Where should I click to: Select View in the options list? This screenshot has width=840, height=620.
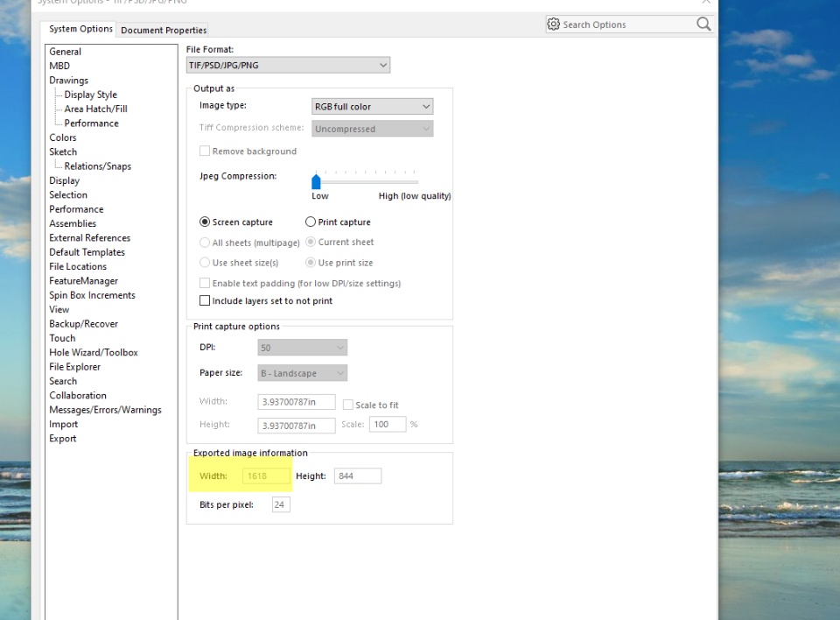point(59,309)
